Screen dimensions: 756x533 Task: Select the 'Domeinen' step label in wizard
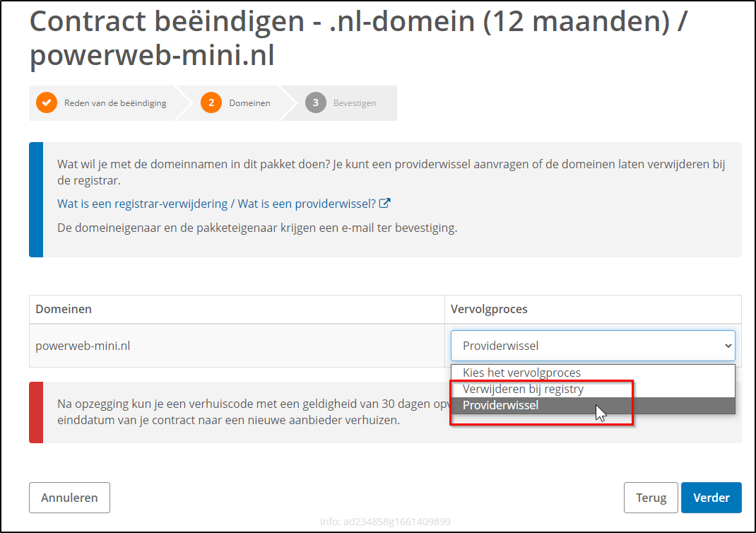coord(249,102)
